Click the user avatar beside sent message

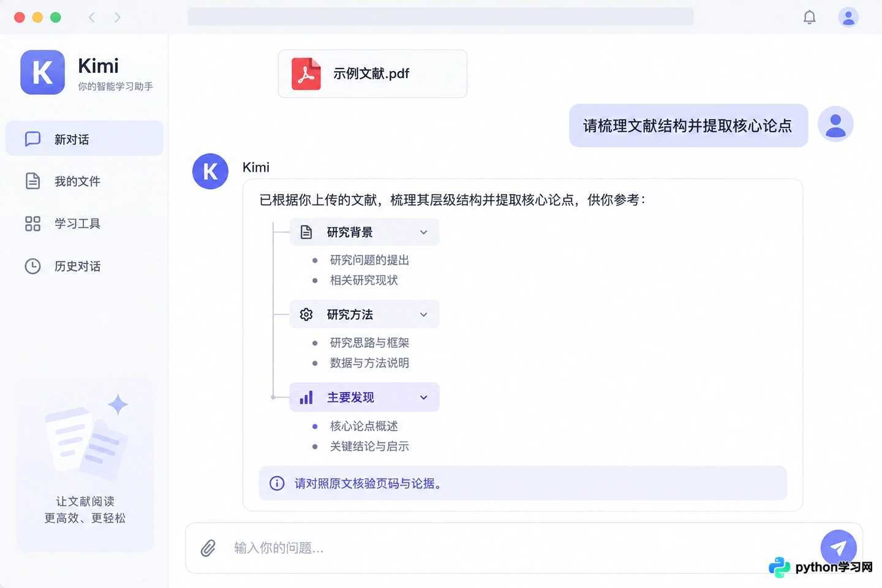click(835, 124)
